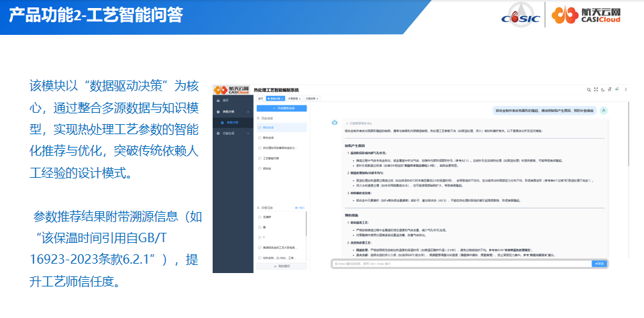
Task: Click the 发送 send button
Action: [599, 264]
